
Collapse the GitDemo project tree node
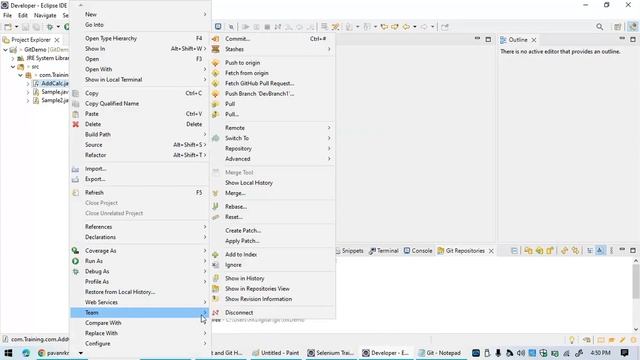[5, 50]
